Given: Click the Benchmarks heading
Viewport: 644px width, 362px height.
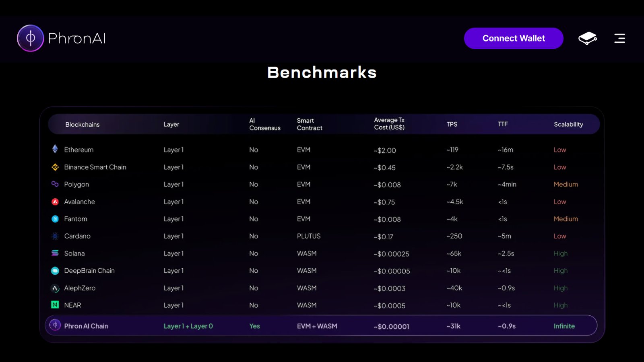Looking at the screenshot, I should [322, 72].
